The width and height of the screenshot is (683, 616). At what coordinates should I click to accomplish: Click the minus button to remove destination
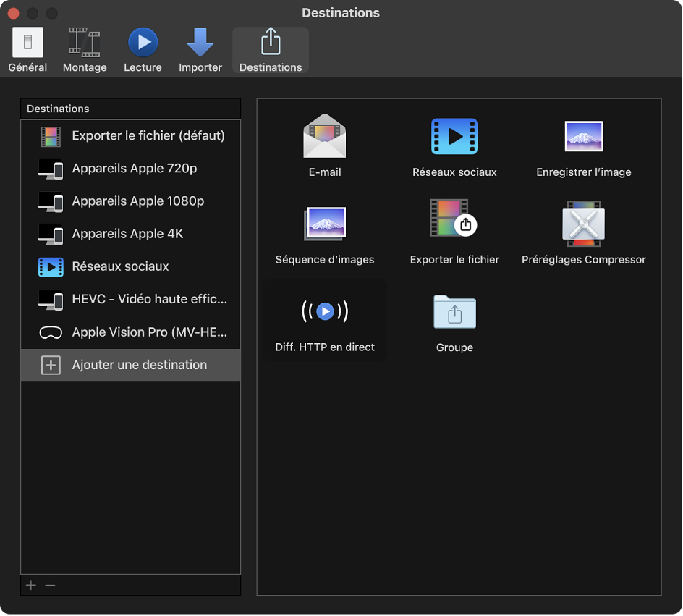pos(49,585)
